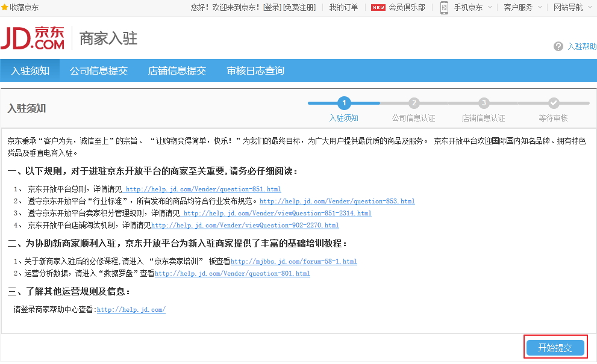Click the mobile phone icon before 手机京东
597x364 pixels.
pos(444,7)
